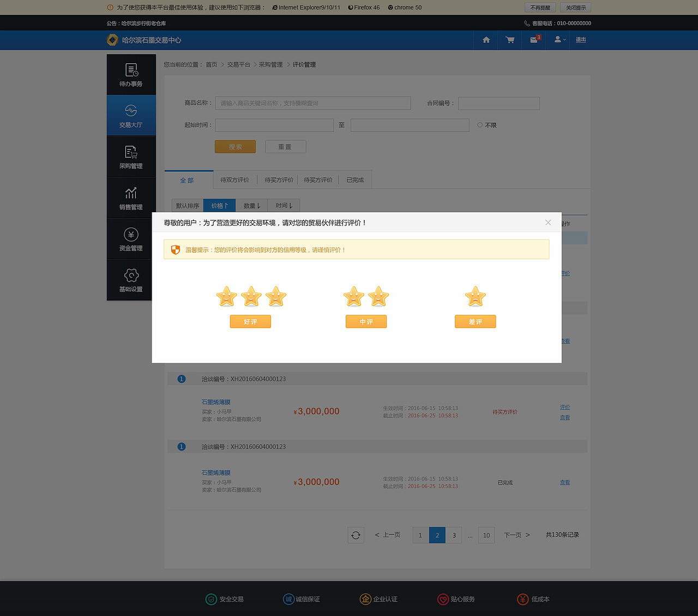Screen dimensions: 698x616
Task: Go to page 10
Action: (x=486, y=535)
